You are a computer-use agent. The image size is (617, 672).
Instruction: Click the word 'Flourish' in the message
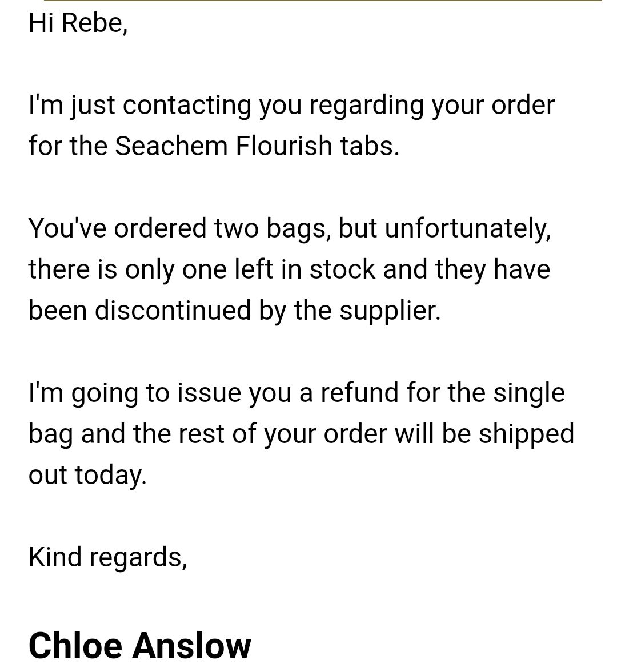point(284,146)
